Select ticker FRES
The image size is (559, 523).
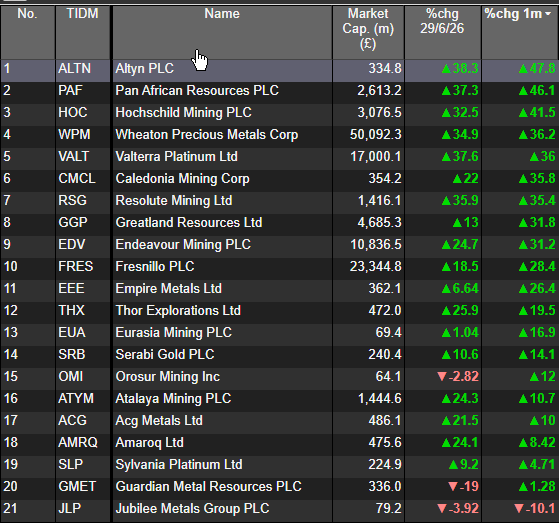click(76, 267)
